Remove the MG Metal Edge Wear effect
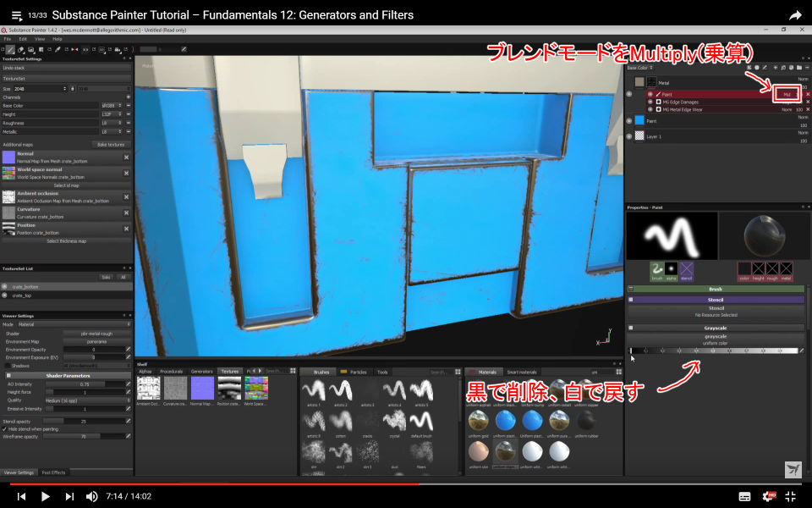The height and width of the screenshot is (508, 812). tap(808, 109)
